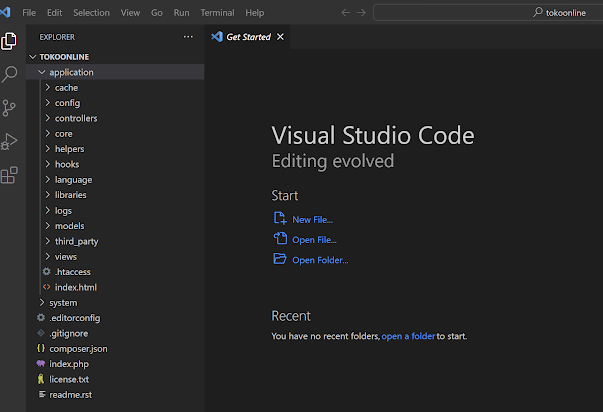Click the ribbon icon beside license.txt

click(x=41, y=379)
